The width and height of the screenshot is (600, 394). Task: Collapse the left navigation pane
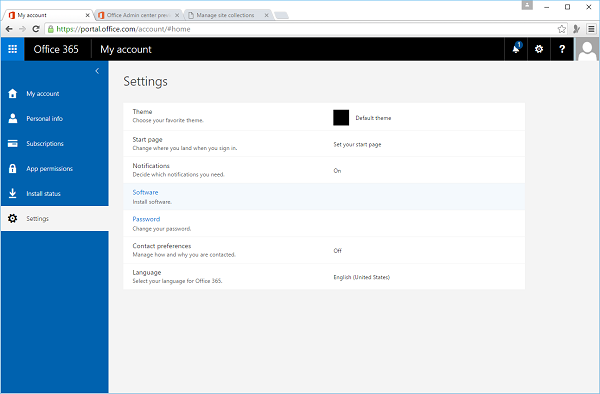tap(97, 71)
